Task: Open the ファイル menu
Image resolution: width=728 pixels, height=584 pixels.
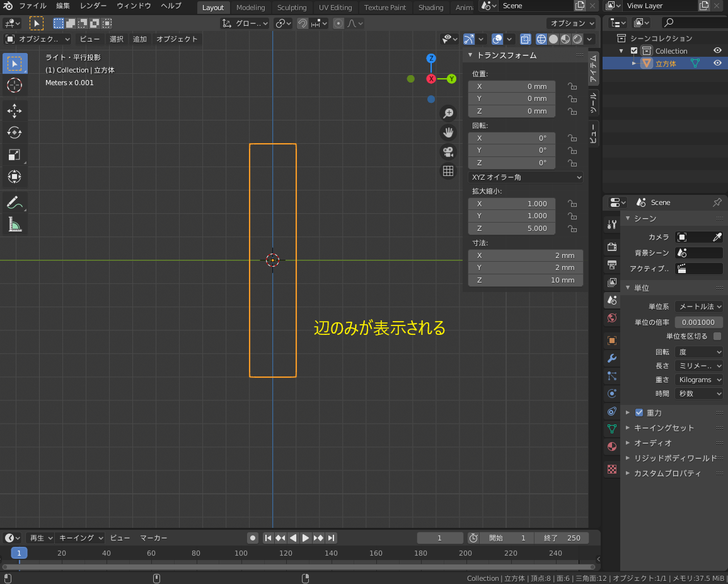Action: 33,6
